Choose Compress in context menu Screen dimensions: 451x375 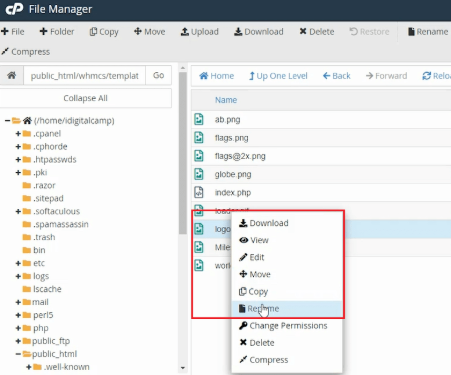pos(287,360)
